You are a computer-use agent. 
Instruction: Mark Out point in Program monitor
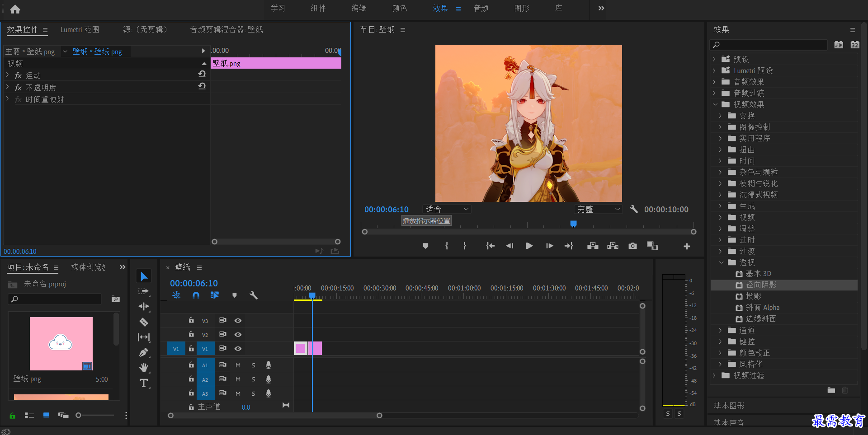click(464, 246)
